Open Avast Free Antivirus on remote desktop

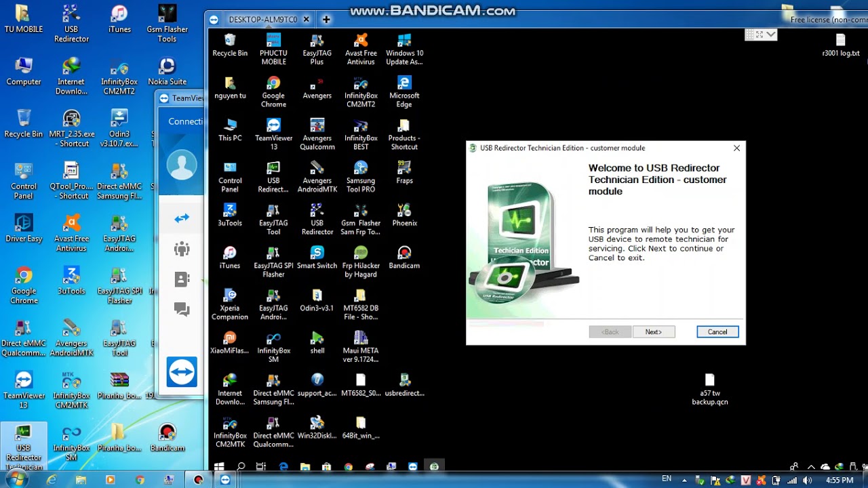(361, 49)
